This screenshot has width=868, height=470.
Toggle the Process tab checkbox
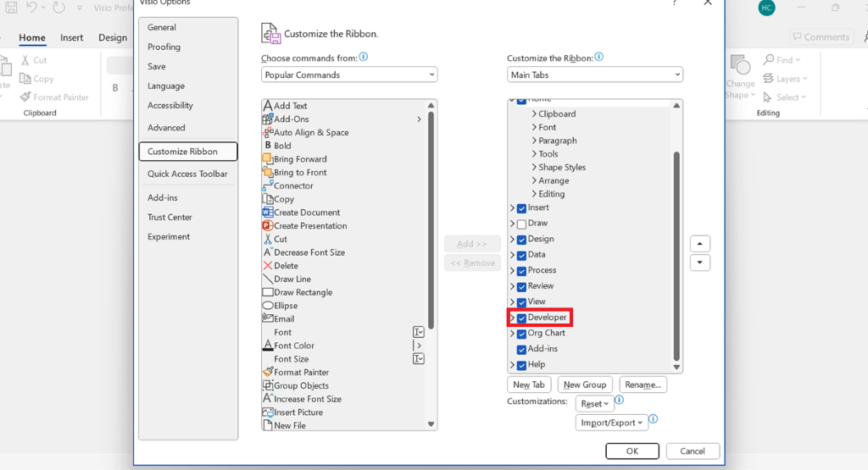coord(521,271)
